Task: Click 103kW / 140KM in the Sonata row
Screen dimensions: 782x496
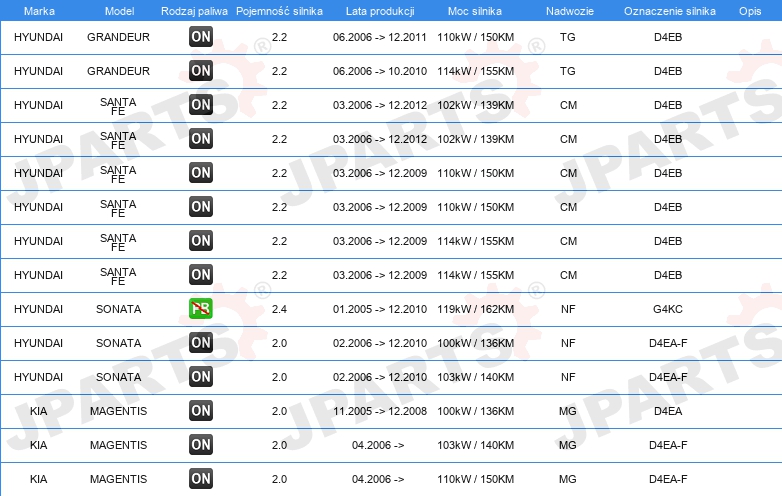Action: click(475, 377)
